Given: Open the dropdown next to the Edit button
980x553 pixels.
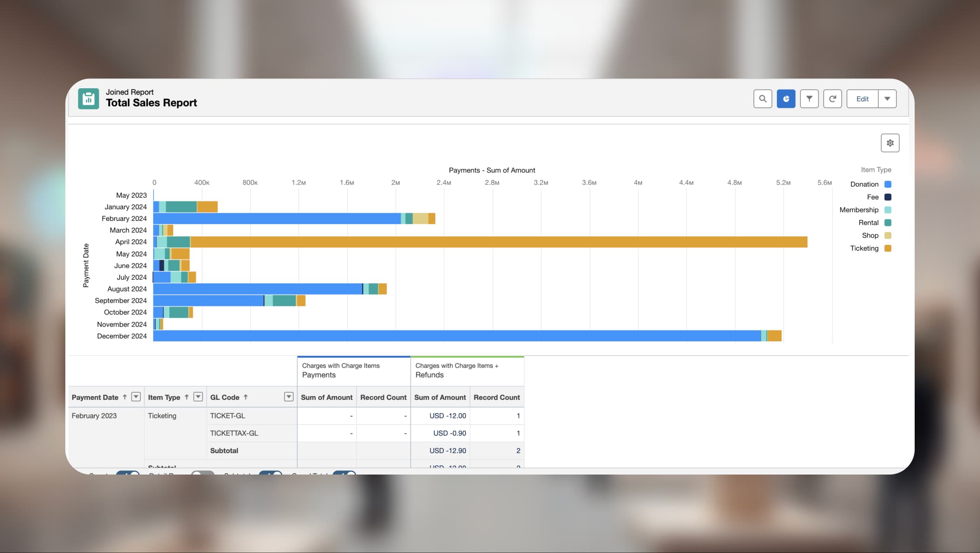Looking at the screenshot, I should (888, 99).
